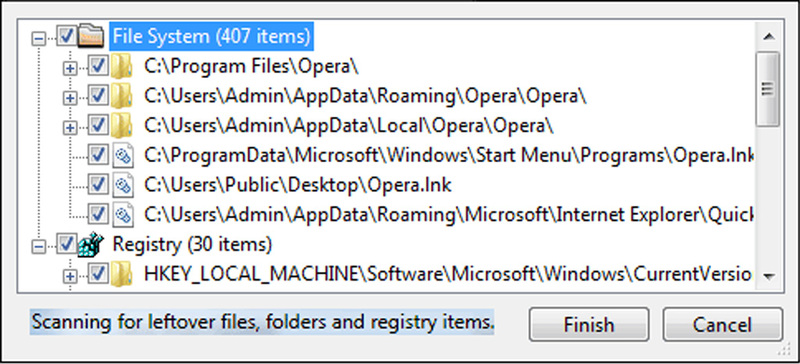Viewport: 800px width, 364px height.
Task: Collapse the File System tree node
Action: click(x=38, y=39)
